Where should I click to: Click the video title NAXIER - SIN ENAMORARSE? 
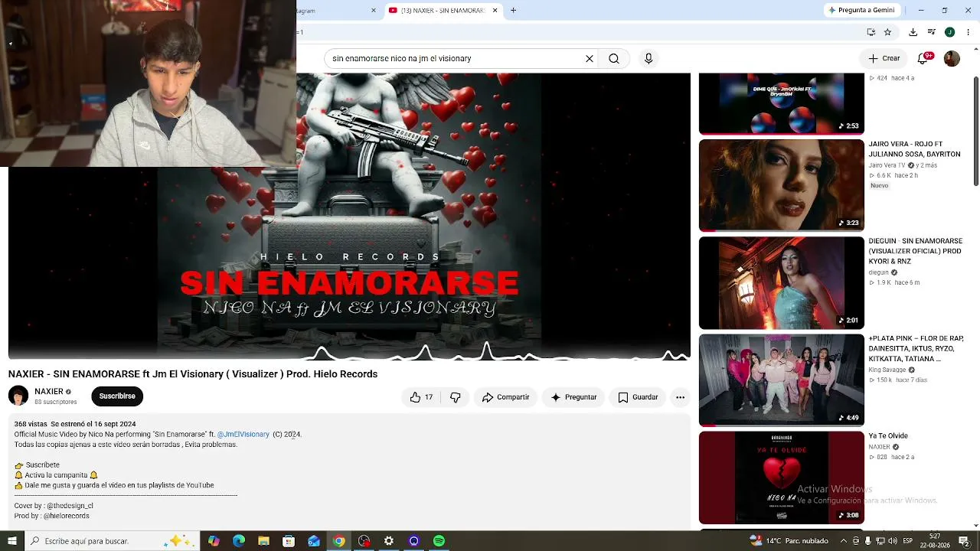click(193, 374)
